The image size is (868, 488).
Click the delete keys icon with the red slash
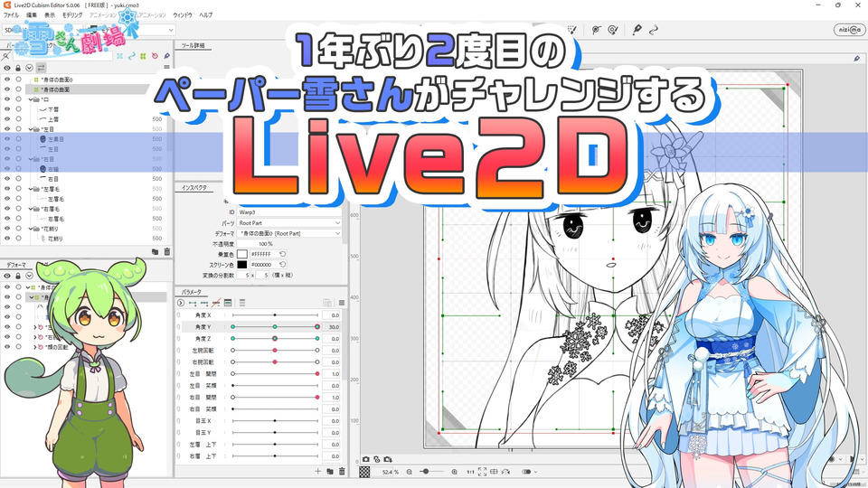coord(216,303)
